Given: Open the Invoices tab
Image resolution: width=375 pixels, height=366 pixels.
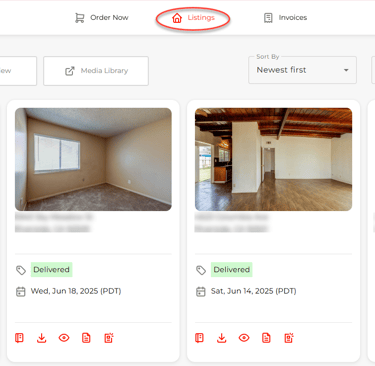Looking at the screenshot, I should 285,18.
